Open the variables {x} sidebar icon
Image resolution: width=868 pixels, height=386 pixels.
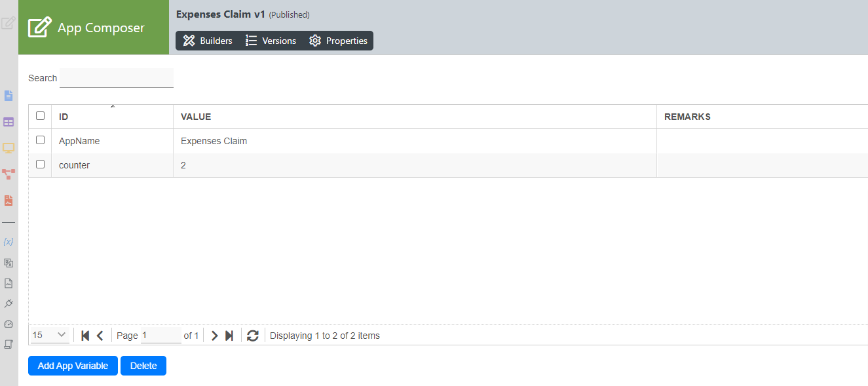pyautogui.click(x=9, y=242)
